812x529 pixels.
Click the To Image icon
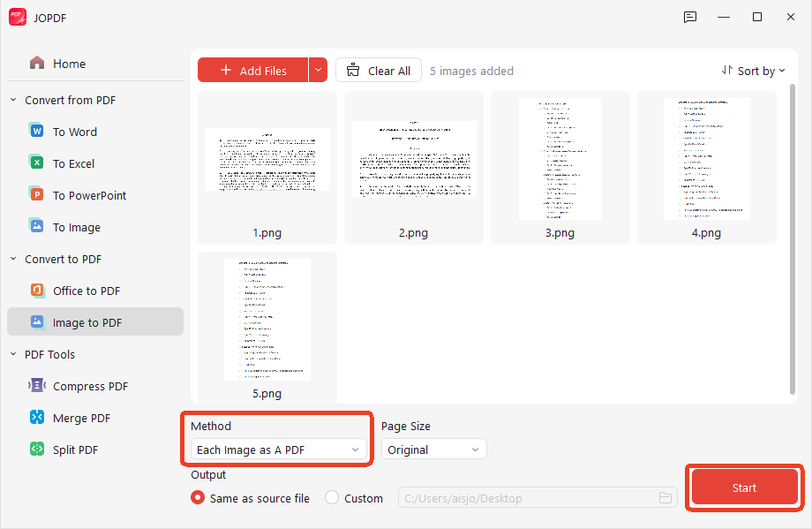coord(37,226)
